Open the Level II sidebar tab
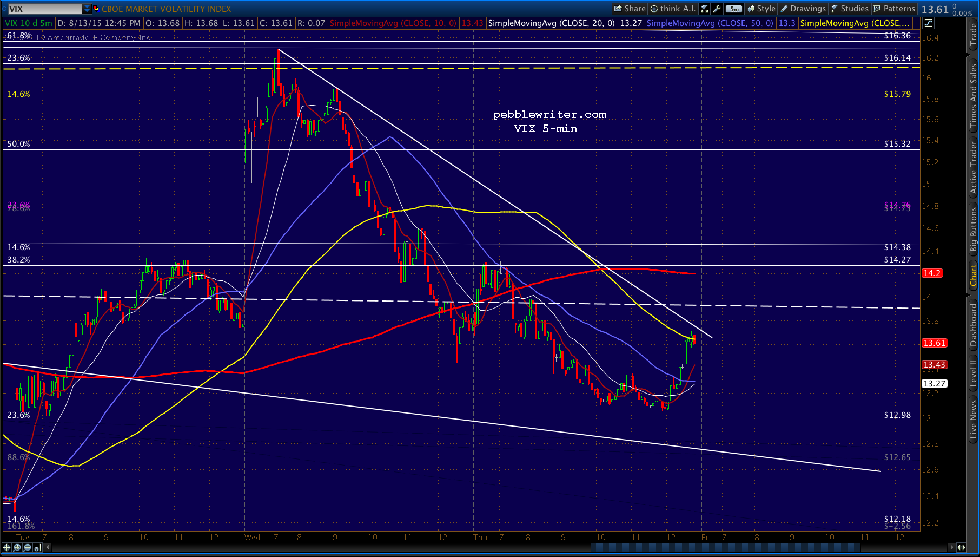 974,373
